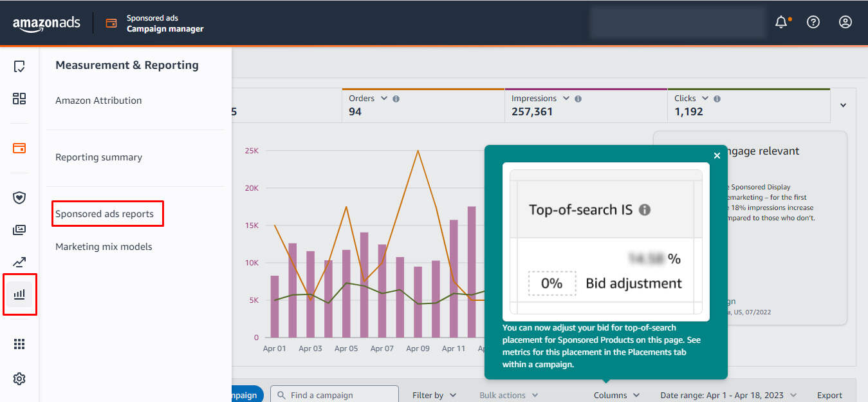The height and width of the screenshot is (402, 868).
Task: Select the Measurement & Reporting bar chart icon
Action: pos(19,294)
